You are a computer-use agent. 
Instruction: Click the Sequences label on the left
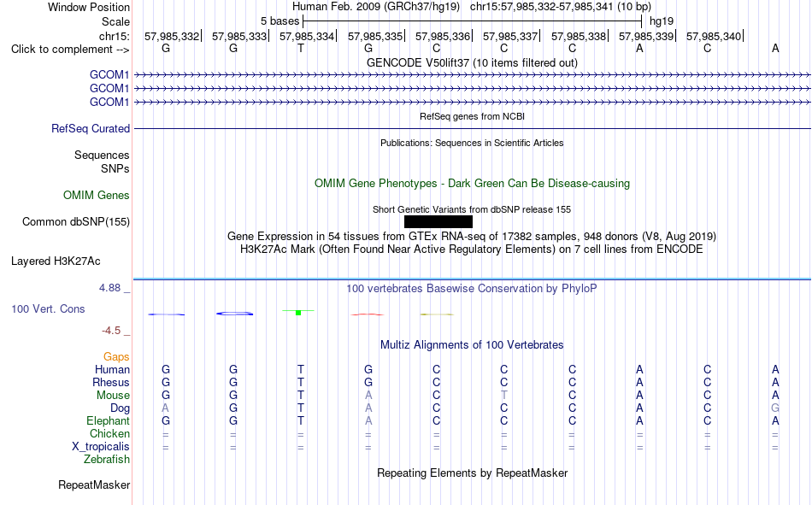[x=102, y=155]
